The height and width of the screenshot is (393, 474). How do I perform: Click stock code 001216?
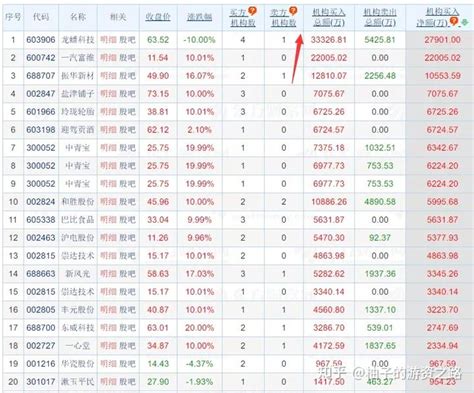(41, 364)
